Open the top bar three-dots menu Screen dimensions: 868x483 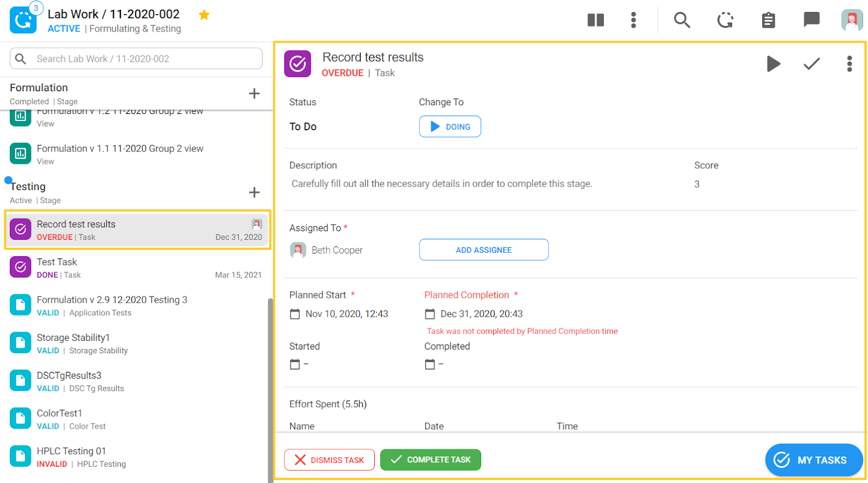click(633, 20)
